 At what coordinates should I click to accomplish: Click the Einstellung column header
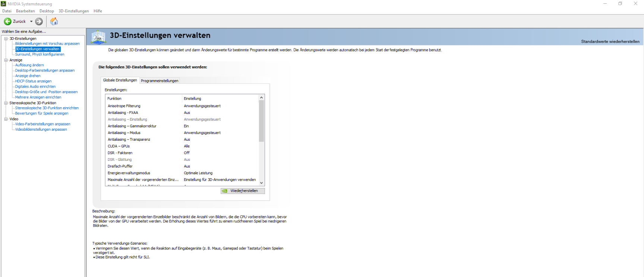pos(220,99)
